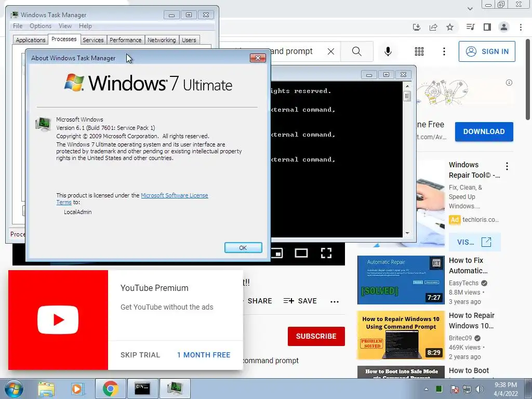532x399 pixels.
Task: Switch to the Processes tab
Action: point(64,39)
